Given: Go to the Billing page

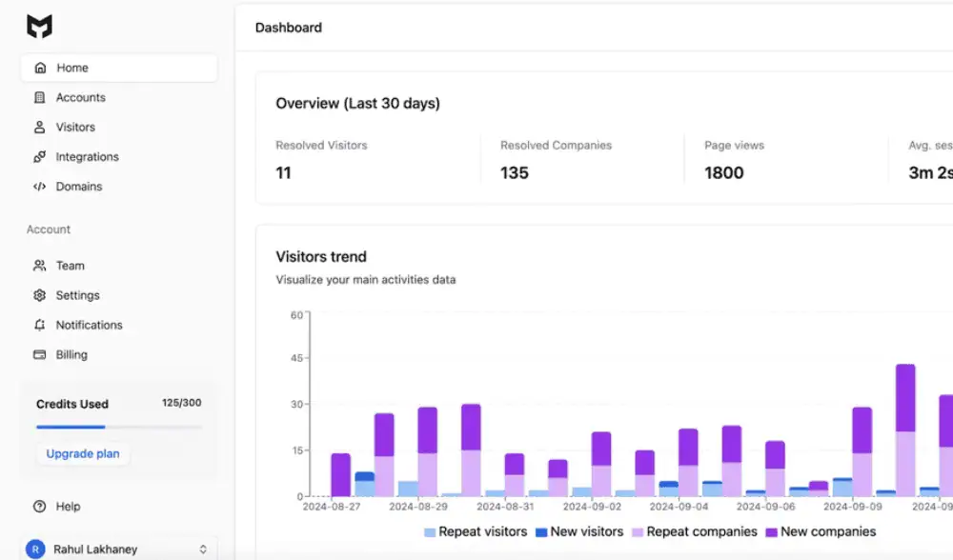Looking at the screenshot, I should [x=71, y=354].
